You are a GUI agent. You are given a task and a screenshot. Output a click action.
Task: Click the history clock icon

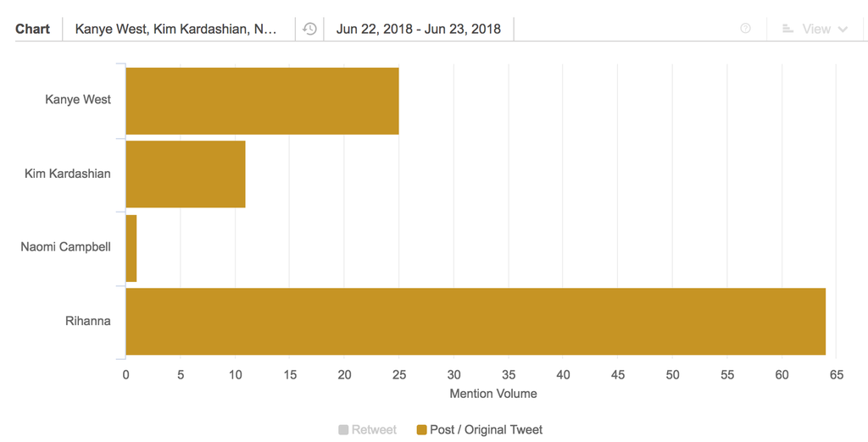coord(310,29)
